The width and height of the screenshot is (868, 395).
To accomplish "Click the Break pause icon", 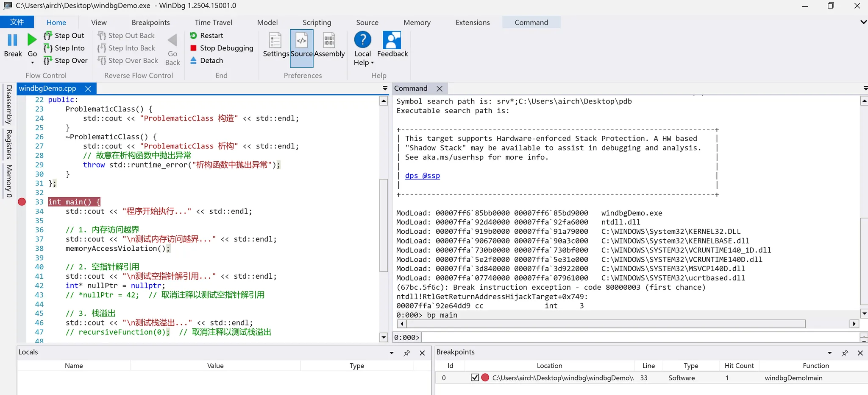I will click(x=13, y=40).
